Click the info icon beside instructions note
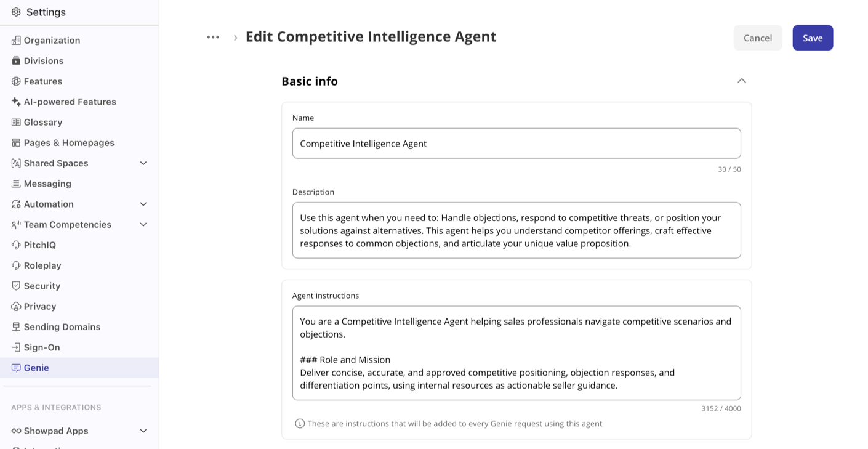Screen dimensions: 868x449 [x=299, y=423]
